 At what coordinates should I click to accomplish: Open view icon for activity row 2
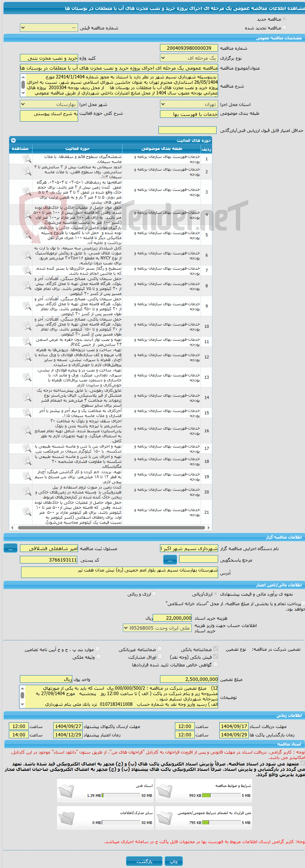(26, 171)
